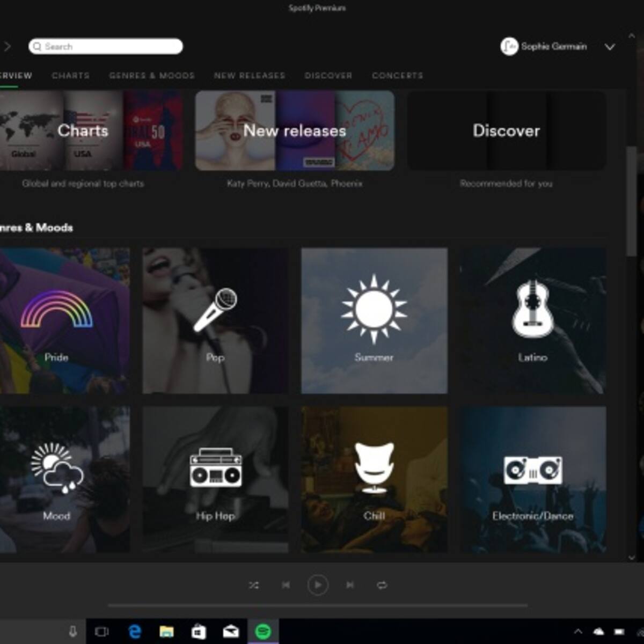
Task: Switch to the New Releases tab
Action: tap(250, 76)
